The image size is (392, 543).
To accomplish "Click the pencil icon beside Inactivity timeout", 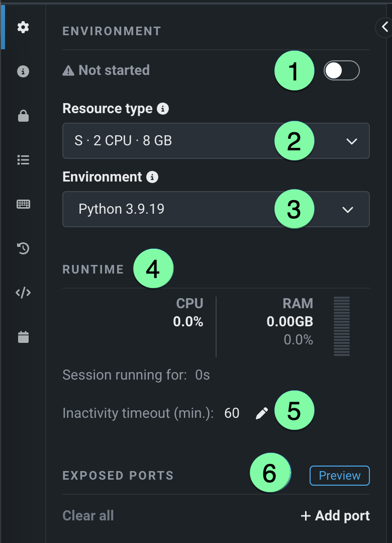I will [262, 413].
